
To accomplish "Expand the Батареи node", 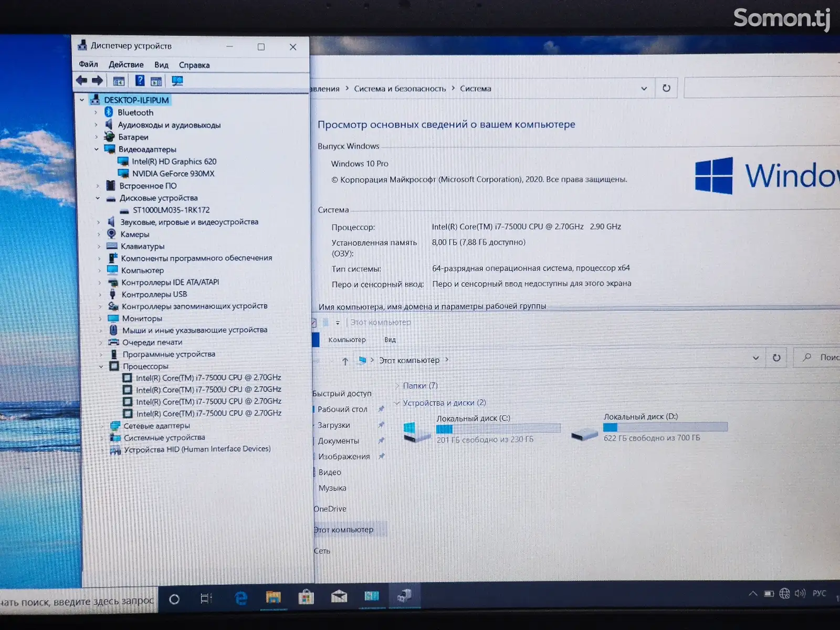I will click(97, 137).
